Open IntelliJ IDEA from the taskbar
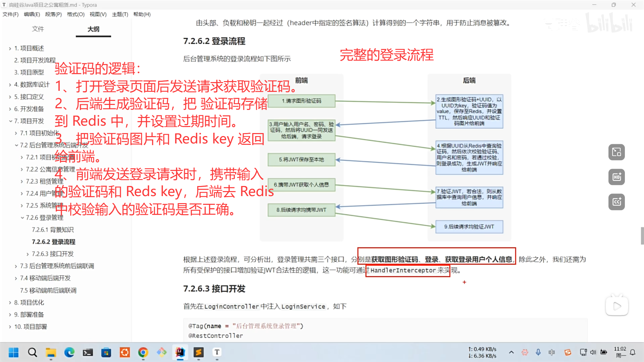This screenshot has height=362, width=644. pyautogui.click(x=180, y=352)
